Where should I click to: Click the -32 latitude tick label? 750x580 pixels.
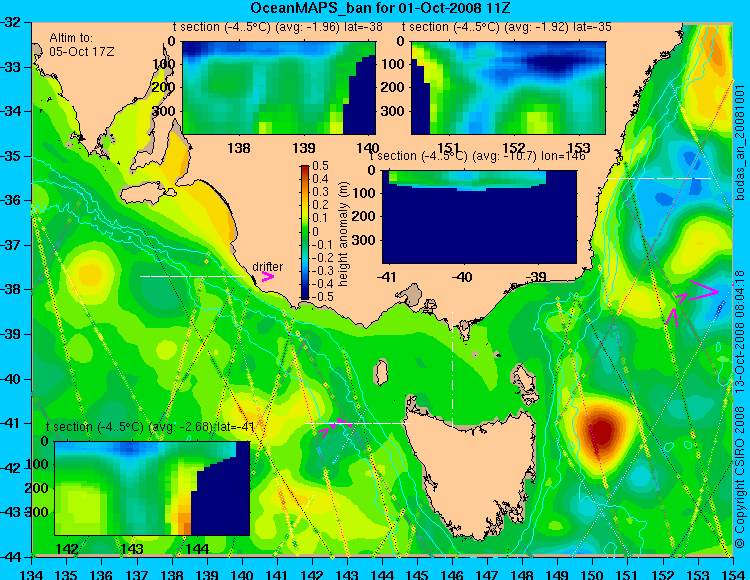pos(11,22)
